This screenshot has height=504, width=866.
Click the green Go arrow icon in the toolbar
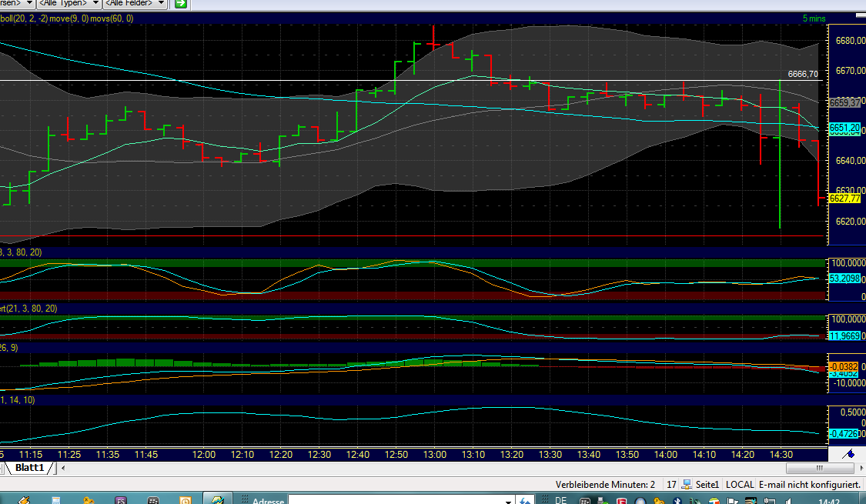[x=180, y=5]
